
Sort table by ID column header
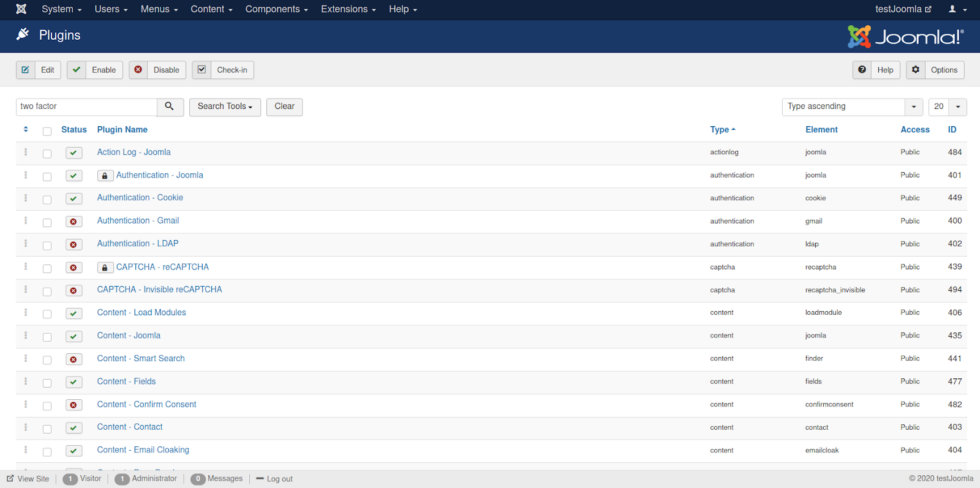[x=952, y=130]
